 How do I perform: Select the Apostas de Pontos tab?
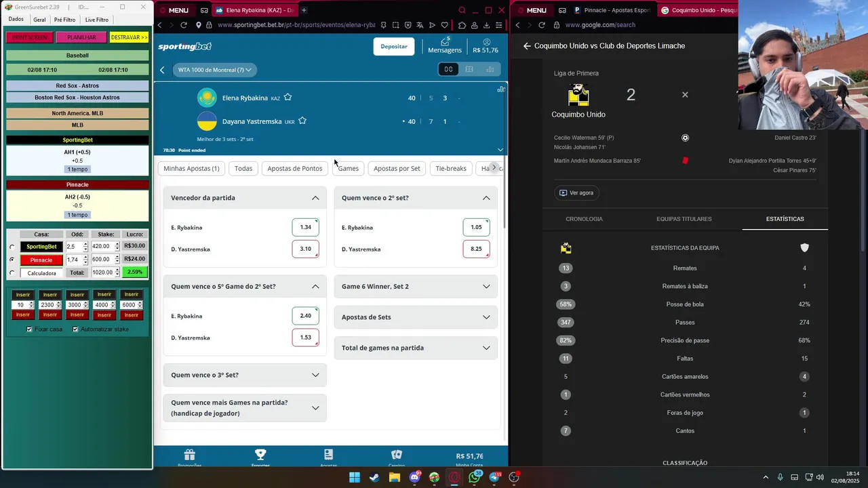294,168
